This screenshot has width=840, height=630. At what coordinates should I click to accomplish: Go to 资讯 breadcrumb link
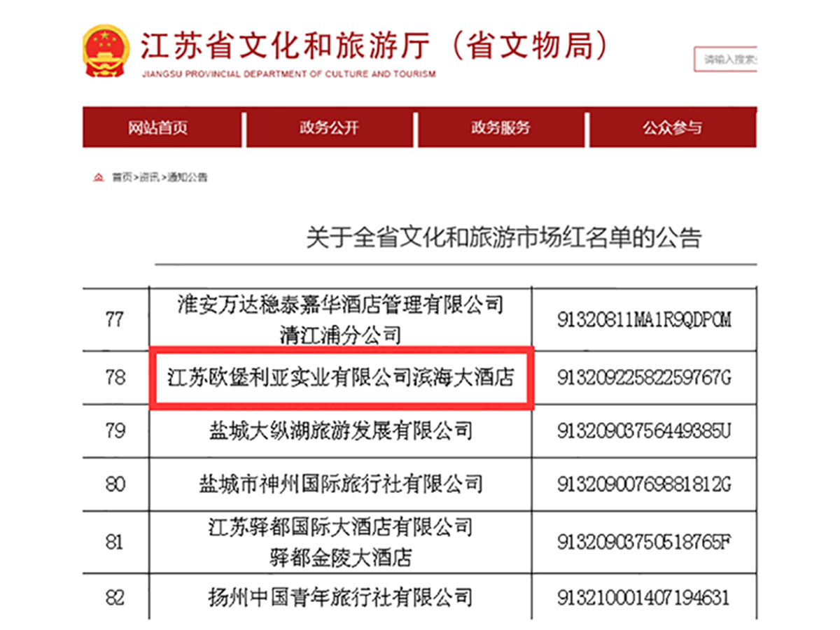tap(148, 178)
